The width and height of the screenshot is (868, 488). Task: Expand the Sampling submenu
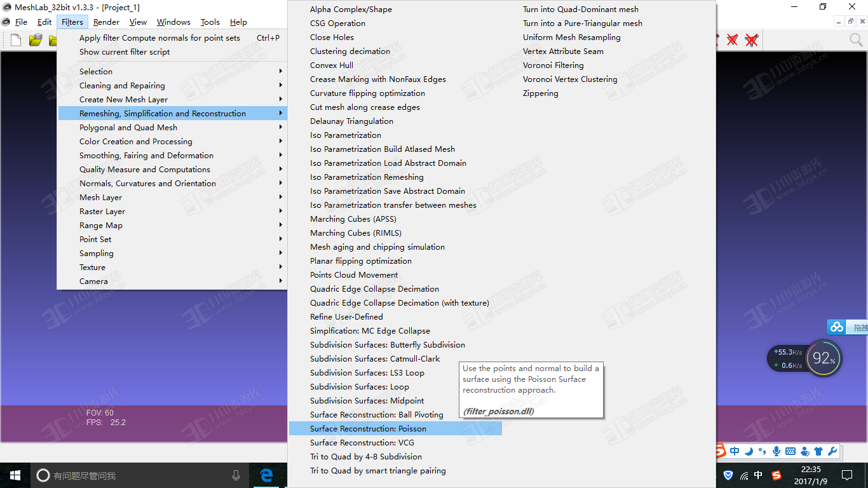(172, 253)
